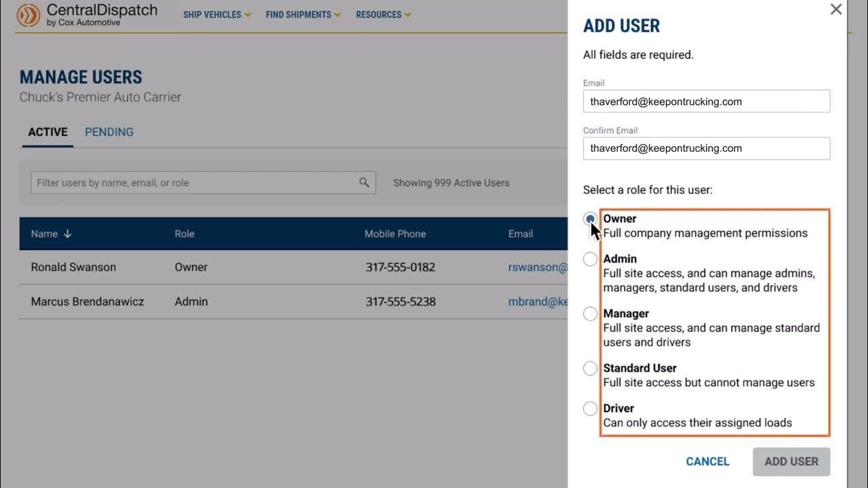Switch to the Pending tab
The image size is (868, 488).
coord(109,132)
